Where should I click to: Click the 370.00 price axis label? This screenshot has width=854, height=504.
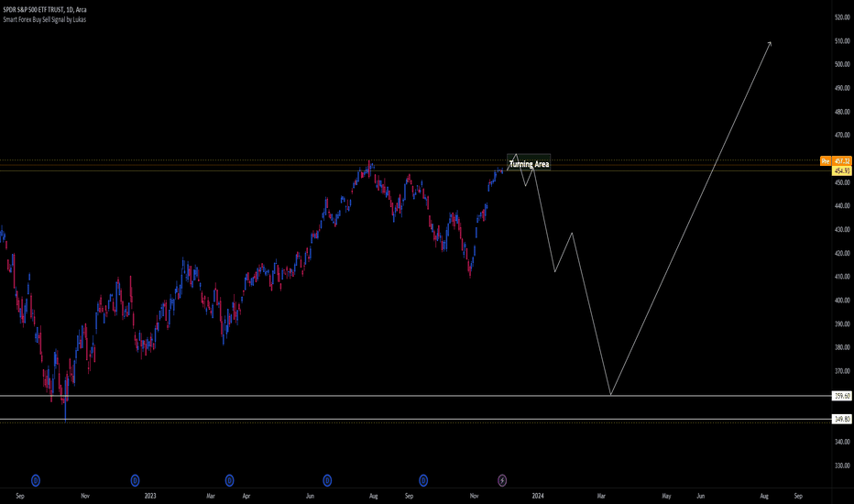pos(842,371)
